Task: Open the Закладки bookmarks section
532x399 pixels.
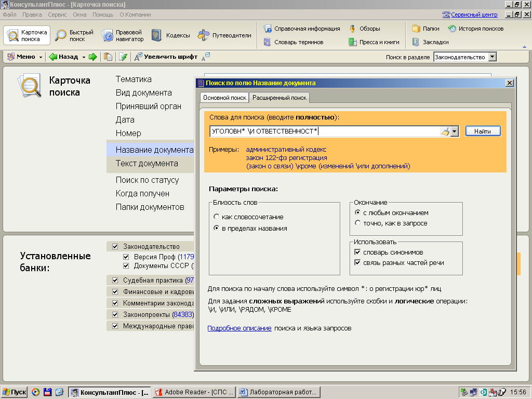Action: click(x=430, y=42)
